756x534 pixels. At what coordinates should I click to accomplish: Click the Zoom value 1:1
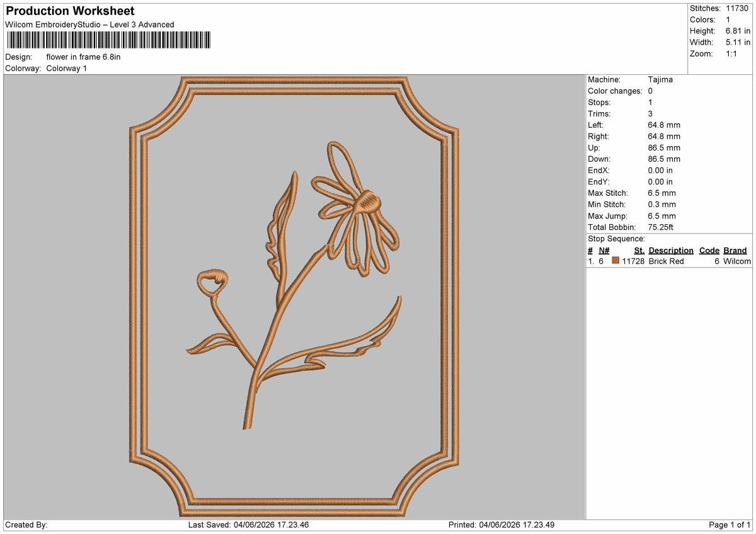[732, 54]
